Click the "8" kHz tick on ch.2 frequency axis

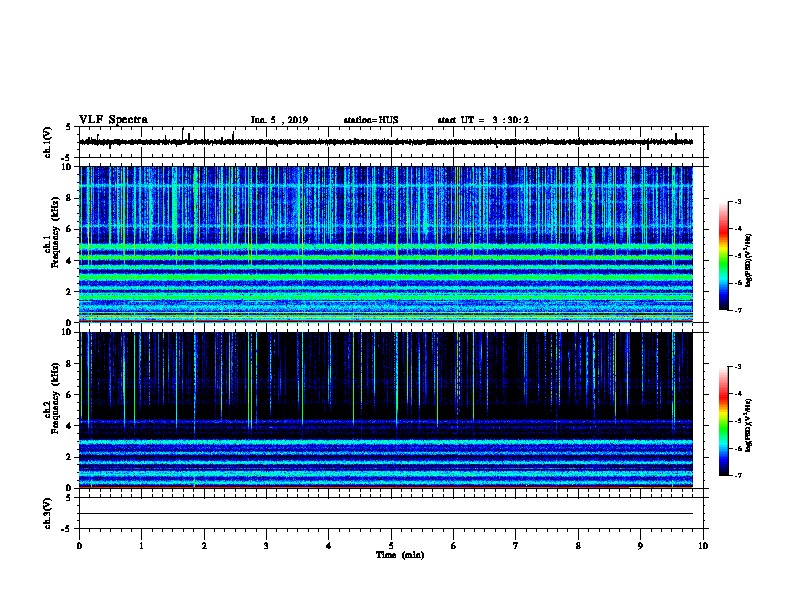pyautogui.click(x=69, y=364)
